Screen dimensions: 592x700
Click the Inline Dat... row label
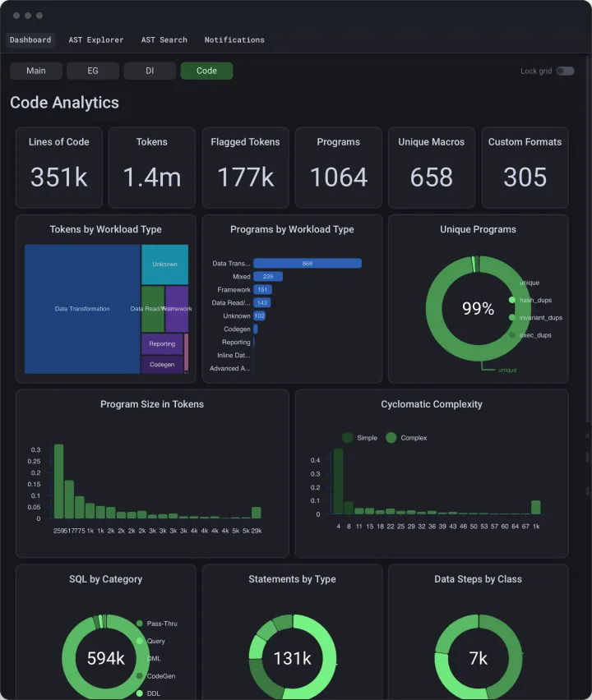click(234, 356)
